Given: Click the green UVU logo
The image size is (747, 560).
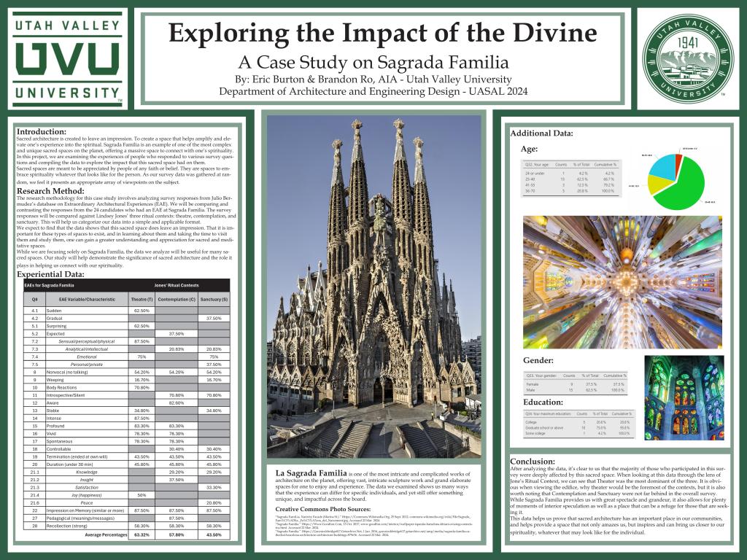Looking at the screenshot, I should point(66,58).
